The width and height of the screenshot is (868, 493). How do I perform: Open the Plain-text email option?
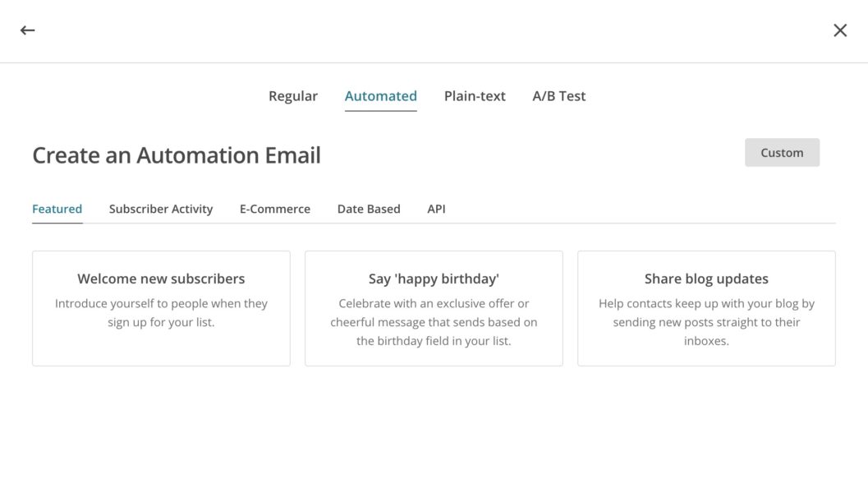point(475,95)
